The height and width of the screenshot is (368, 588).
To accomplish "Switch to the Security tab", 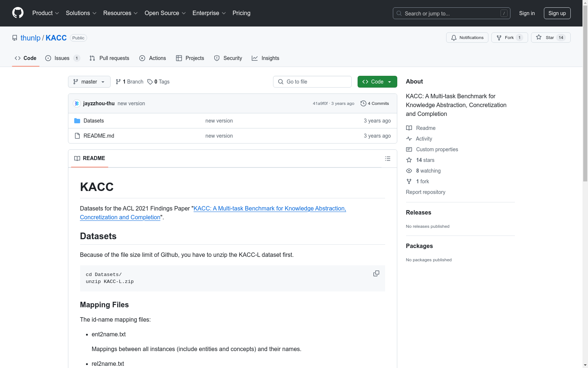I will click(228, 58).
